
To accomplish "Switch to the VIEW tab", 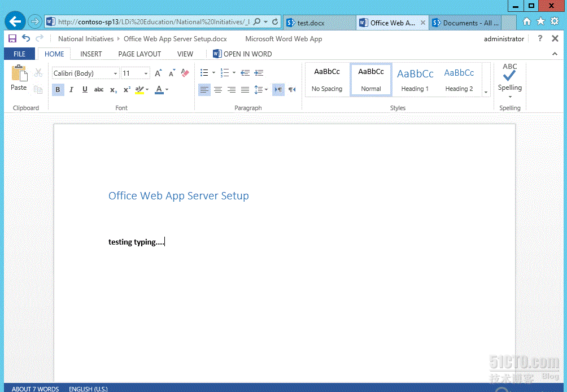I will [185, 54].
